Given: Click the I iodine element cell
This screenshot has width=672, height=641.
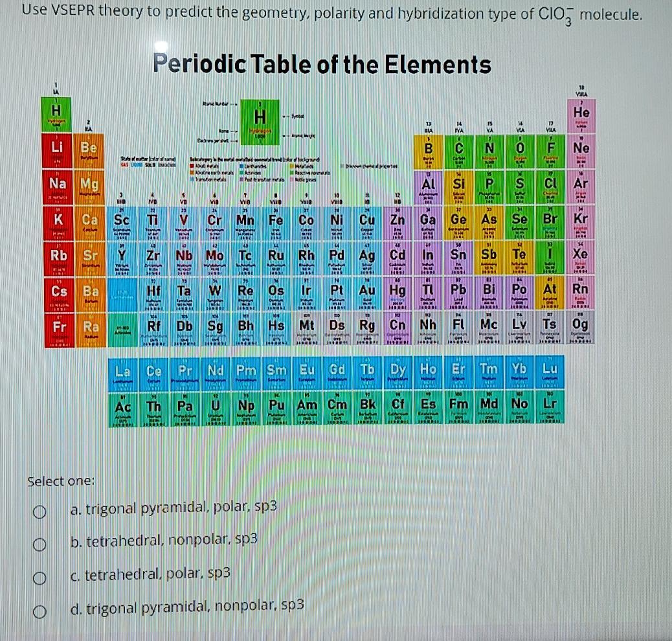Looking at the screenshot, I should (x=550, y=258).
